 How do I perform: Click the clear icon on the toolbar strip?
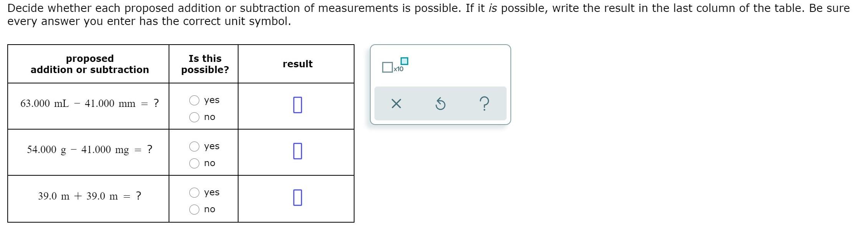coord(396,103)
